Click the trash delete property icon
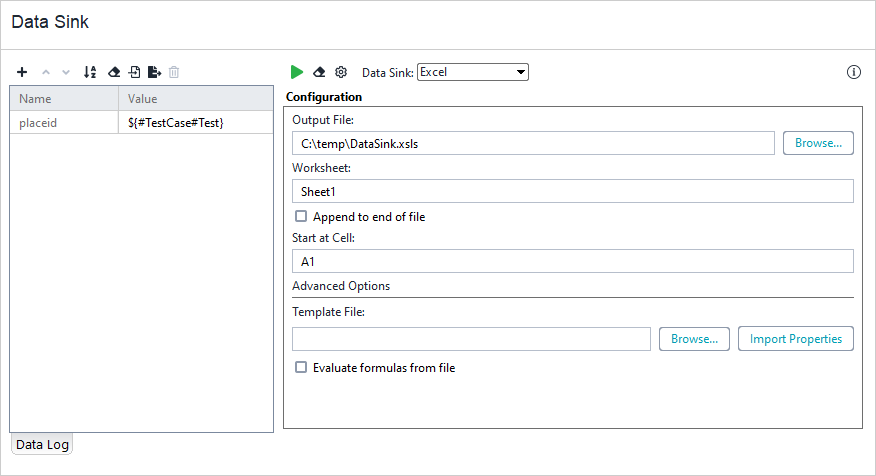Viewport: 876px width, 476px height. pyautogui.click(x=174, y=72)
